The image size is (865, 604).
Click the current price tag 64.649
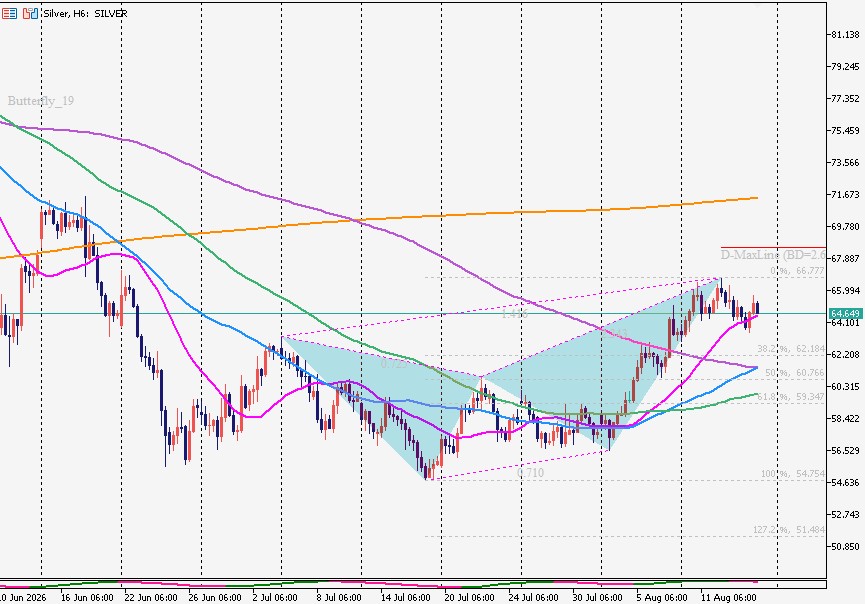(x=845, y=313)
